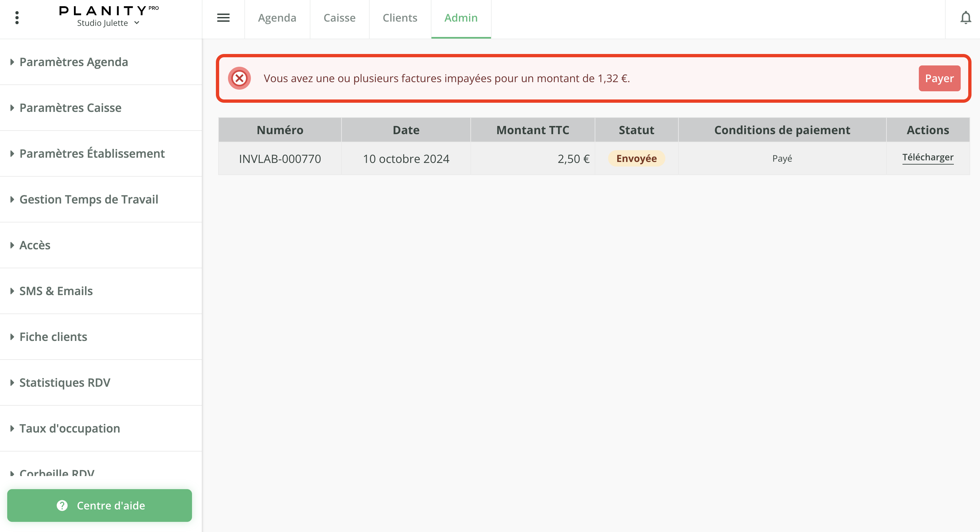Open the notifications bell
This screenshot has width=980, height=532.
click(x=965, y=18)
